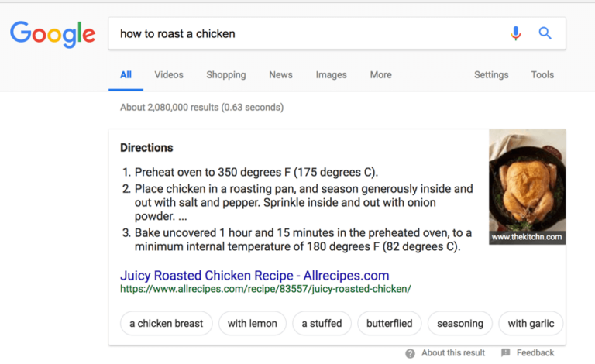The image size is (595, 364).
Task: Choose the "butterflied" refinement chip
Action: 390,324
